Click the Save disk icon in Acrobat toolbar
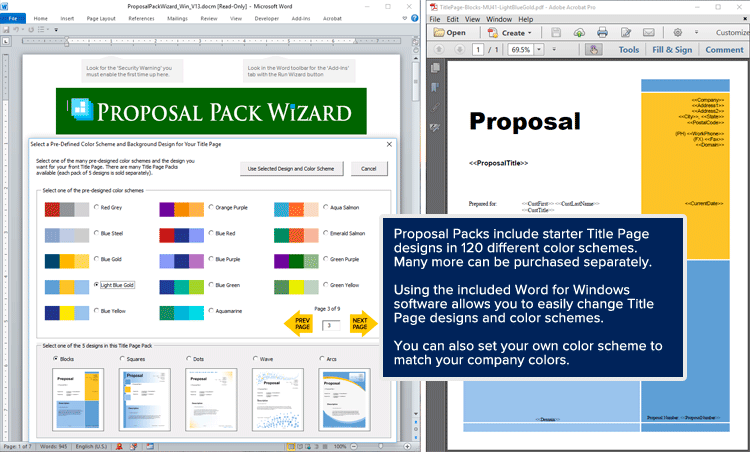The image size is (750, 452). coord(556,33)
